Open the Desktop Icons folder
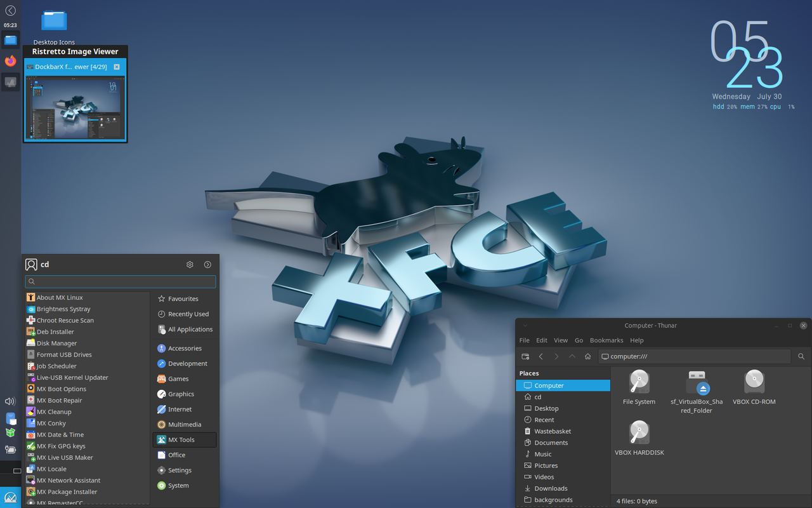 (x=54, y=26)
